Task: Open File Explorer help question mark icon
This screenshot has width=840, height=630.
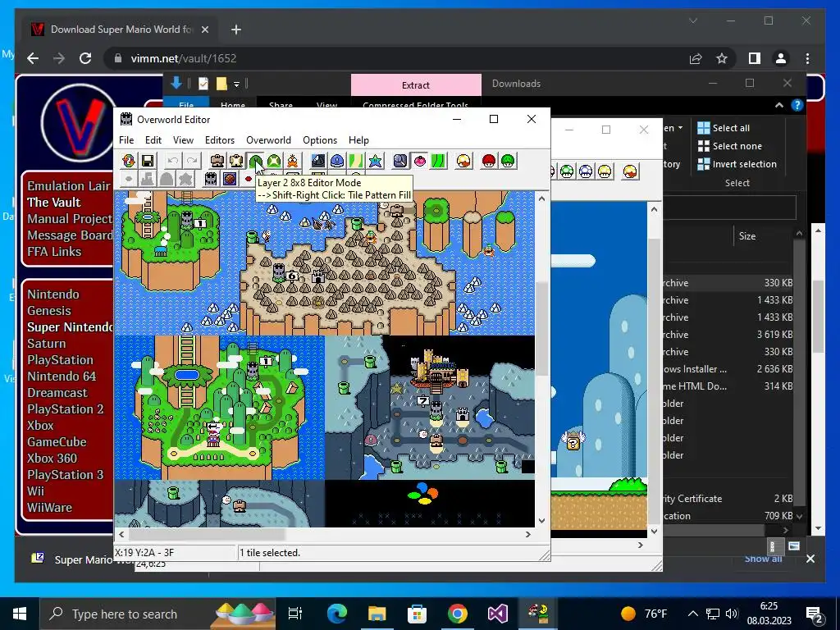Action: [x=797, y=106]
